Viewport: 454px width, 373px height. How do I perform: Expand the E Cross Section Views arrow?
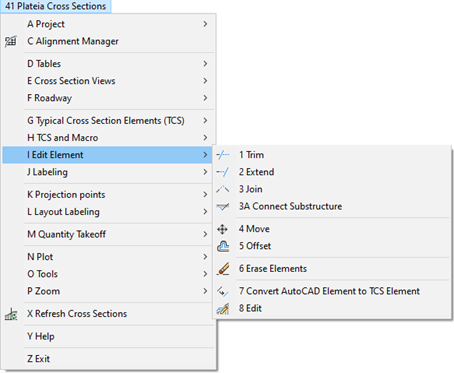pos(205,81)
